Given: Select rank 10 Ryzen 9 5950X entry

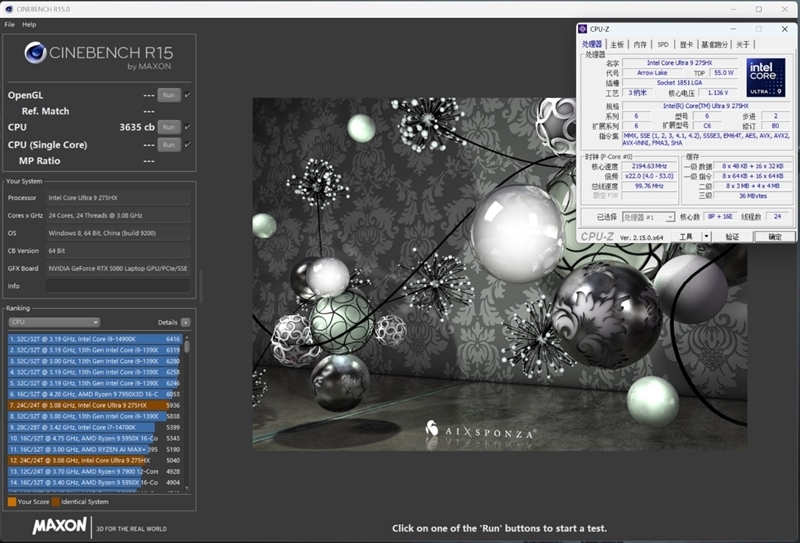Looking at the screenshot, I should [x=95, y=438].
